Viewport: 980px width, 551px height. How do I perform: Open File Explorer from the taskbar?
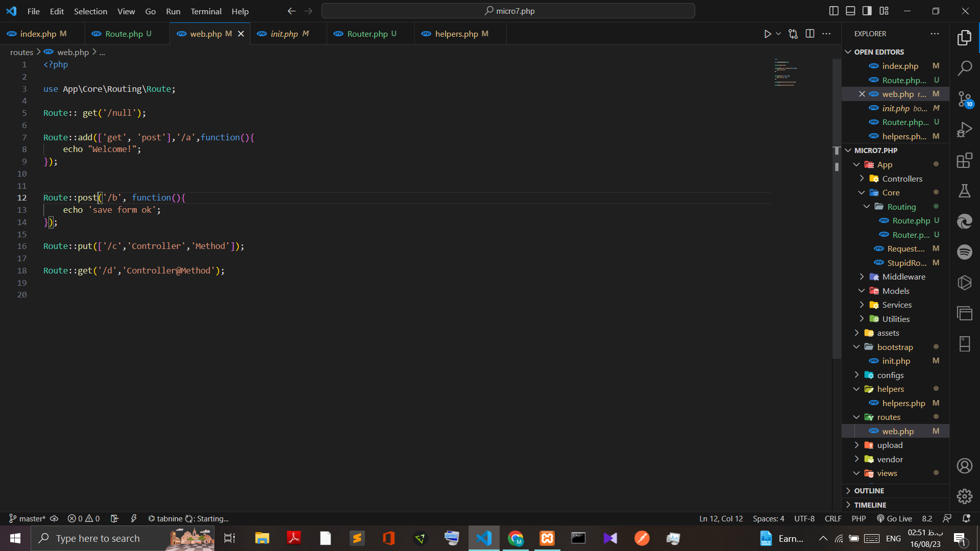[262, 538]
